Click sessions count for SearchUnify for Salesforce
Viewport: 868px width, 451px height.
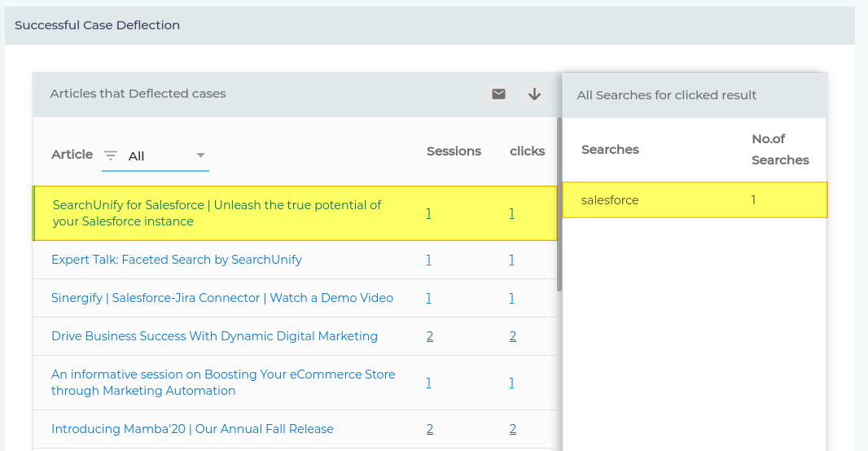(428, 213)
